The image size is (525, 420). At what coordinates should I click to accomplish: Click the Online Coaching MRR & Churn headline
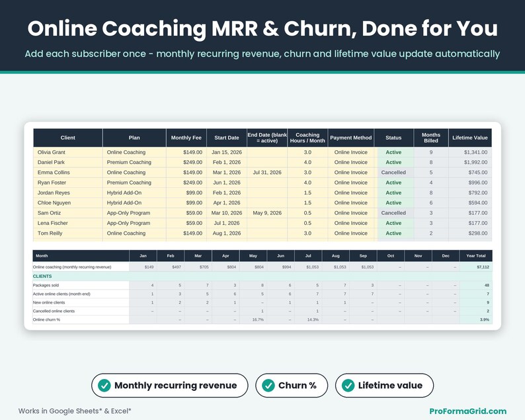pyautogui.click(x=262, y=28)
